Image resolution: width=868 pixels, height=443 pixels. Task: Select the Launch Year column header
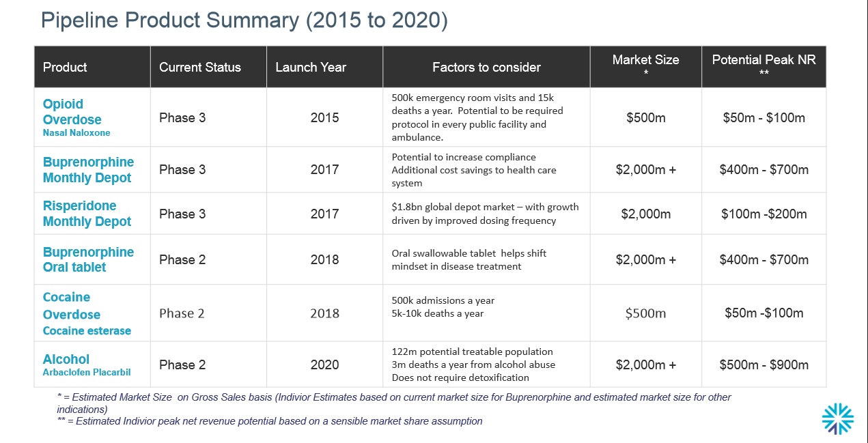pyautogui.click(x=311, y=67)
